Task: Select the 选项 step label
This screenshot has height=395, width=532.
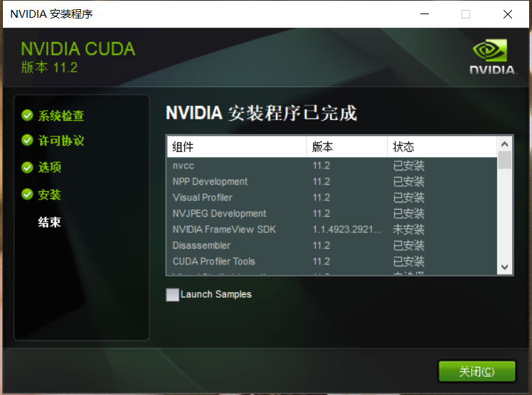Action: point(50,167)
